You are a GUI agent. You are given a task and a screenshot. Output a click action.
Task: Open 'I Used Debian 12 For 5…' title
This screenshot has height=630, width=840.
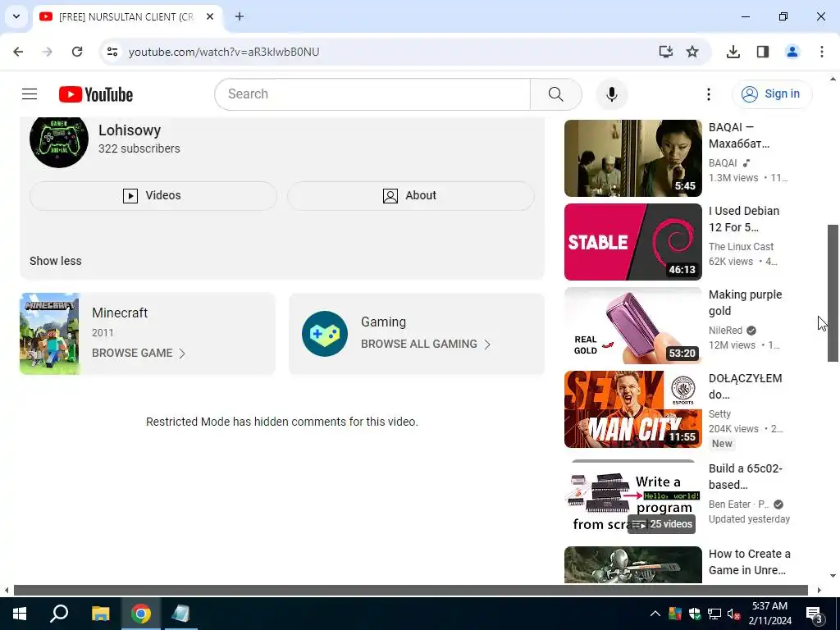[743, 219]
